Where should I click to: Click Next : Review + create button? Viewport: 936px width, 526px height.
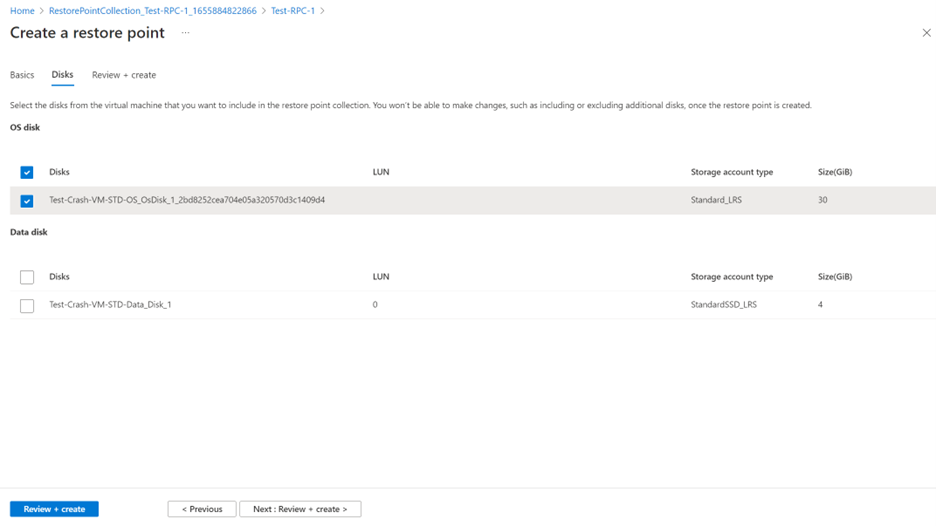tap(300, 509)
